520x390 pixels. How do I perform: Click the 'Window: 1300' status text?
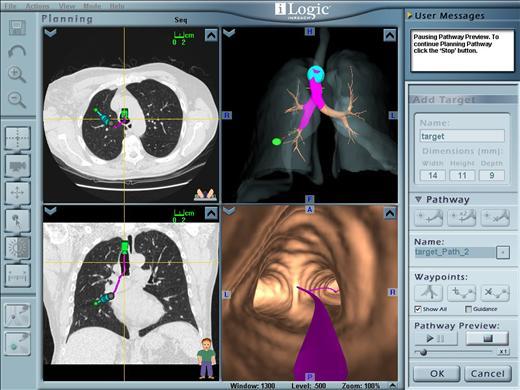click(x=252, y=386)
